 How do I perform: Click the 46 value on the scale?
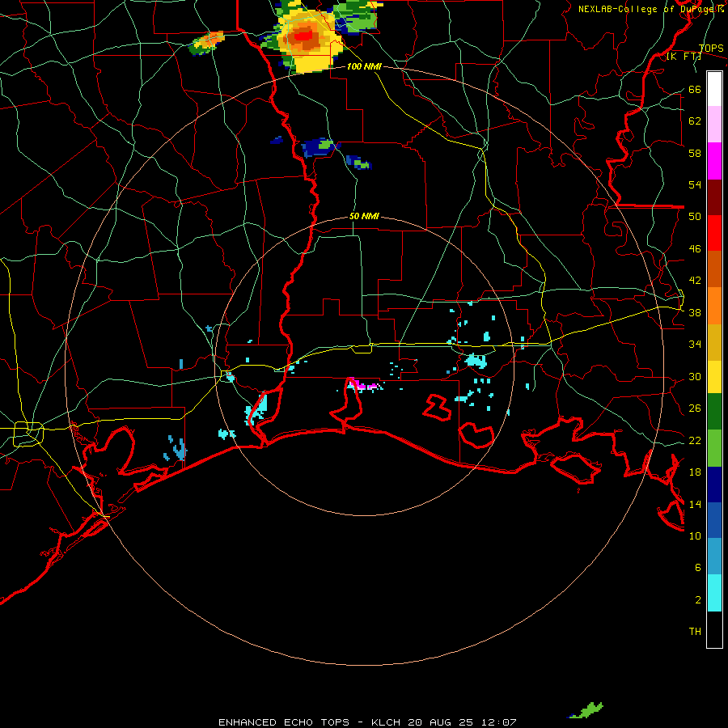coord(695,249)
